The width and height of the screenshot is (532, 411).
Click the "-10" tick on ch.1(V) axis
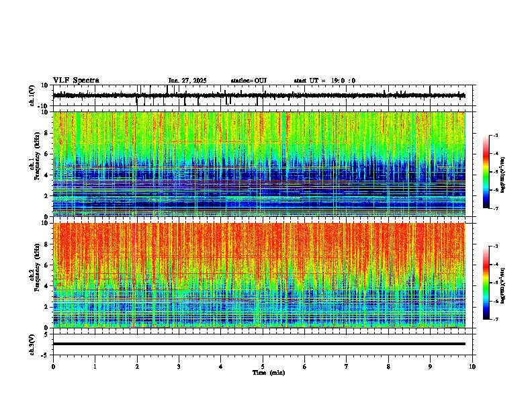[44, 106]
